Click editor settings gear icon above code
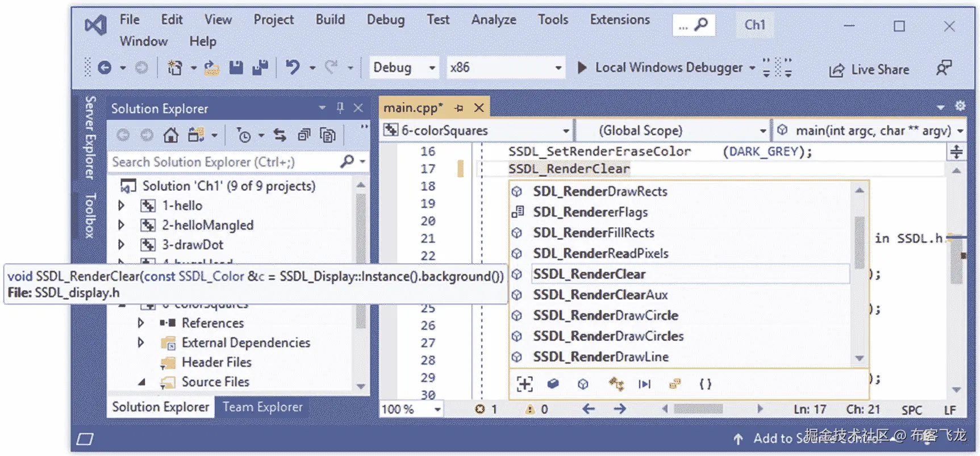980x456 pixels. pyautogui.click(x=960, y=106)
